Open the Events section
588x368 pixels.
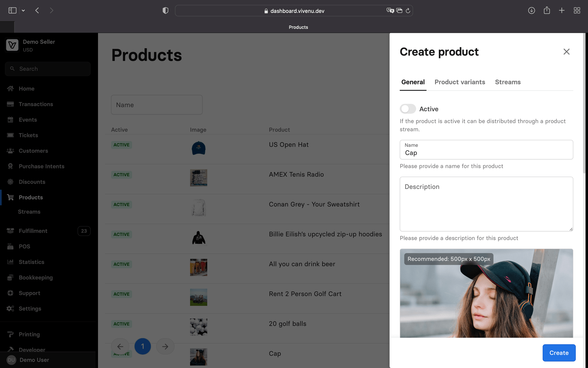pyautogui.click(x=28, y=120)
